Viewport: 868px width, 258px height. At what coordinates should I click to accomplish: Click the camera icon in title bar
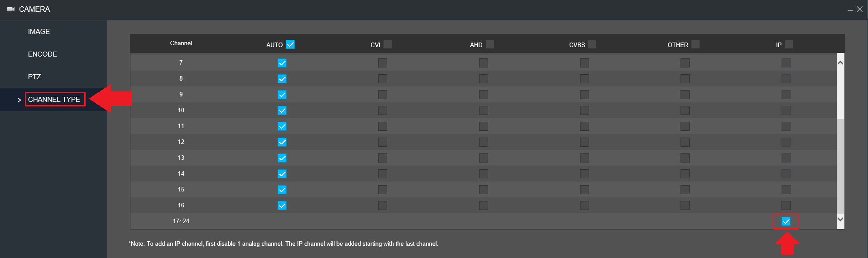pos(11,9)
